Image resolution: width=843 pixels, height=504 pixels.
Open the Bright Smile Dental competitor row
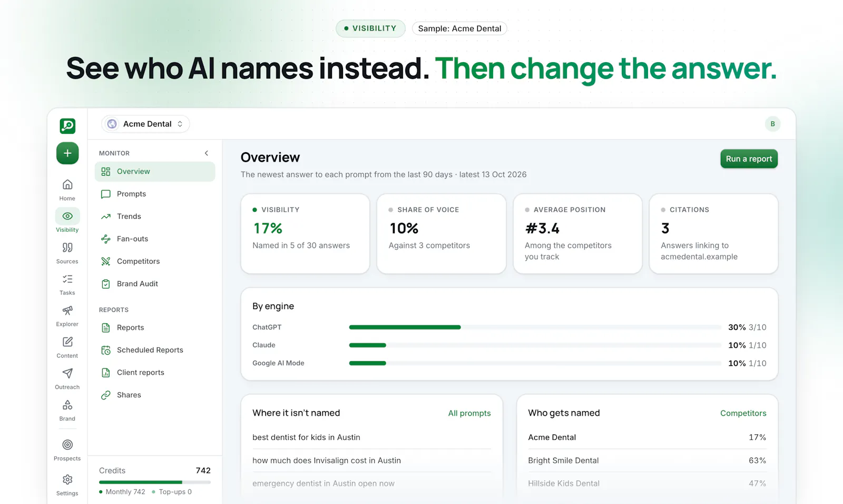pos(647,460)
